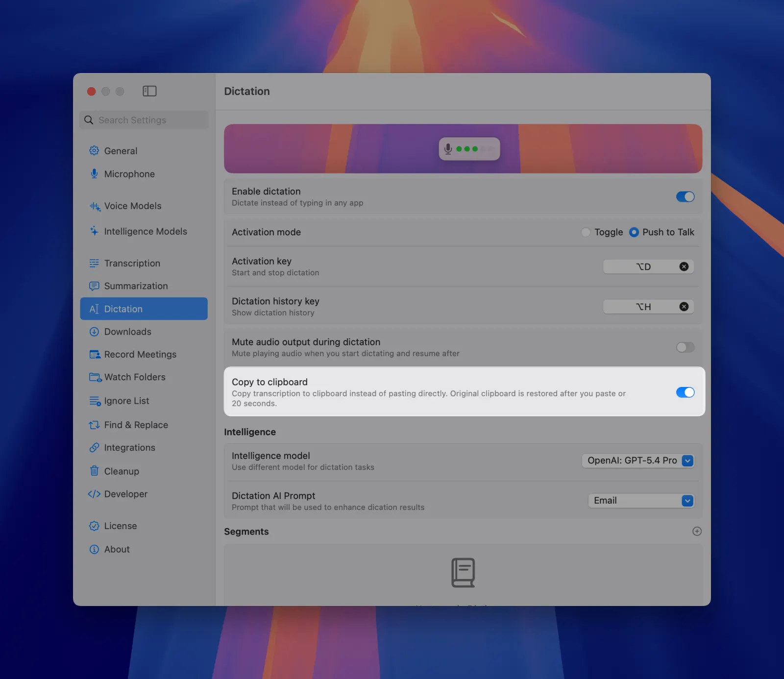Click the License badge icon
The height and width of the screenshot is (679, 784).
click(x=94, y=526)
